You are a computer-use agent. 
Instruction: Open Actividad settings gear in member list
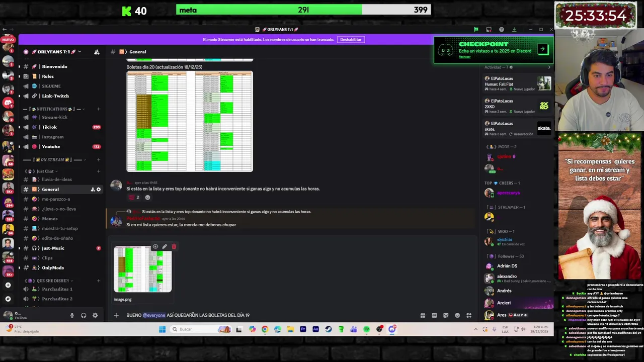tap(511, 67)
